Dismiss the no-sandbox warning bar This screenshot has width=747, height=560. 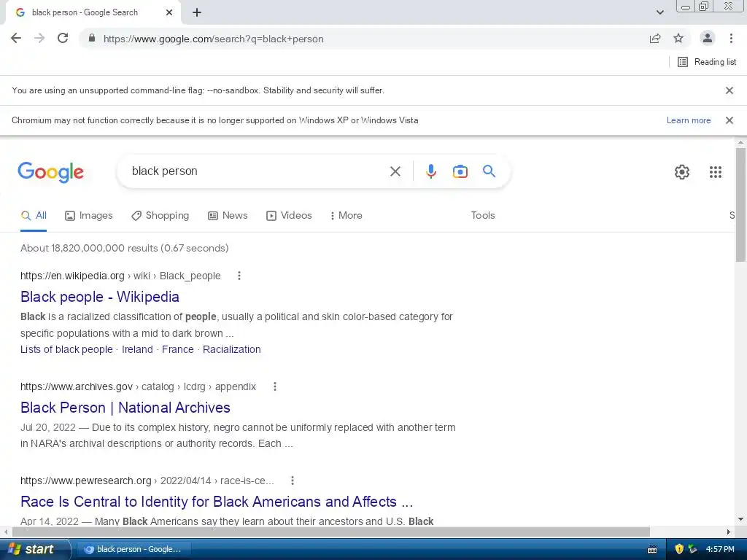tap(729, 90)
